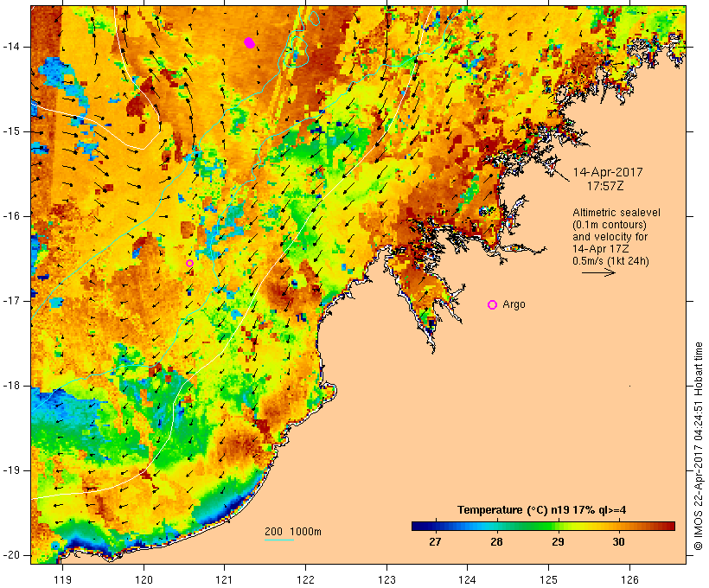Screen dimensions: 709x588
Task: Click latitude label -16
Action: (10, 216)
